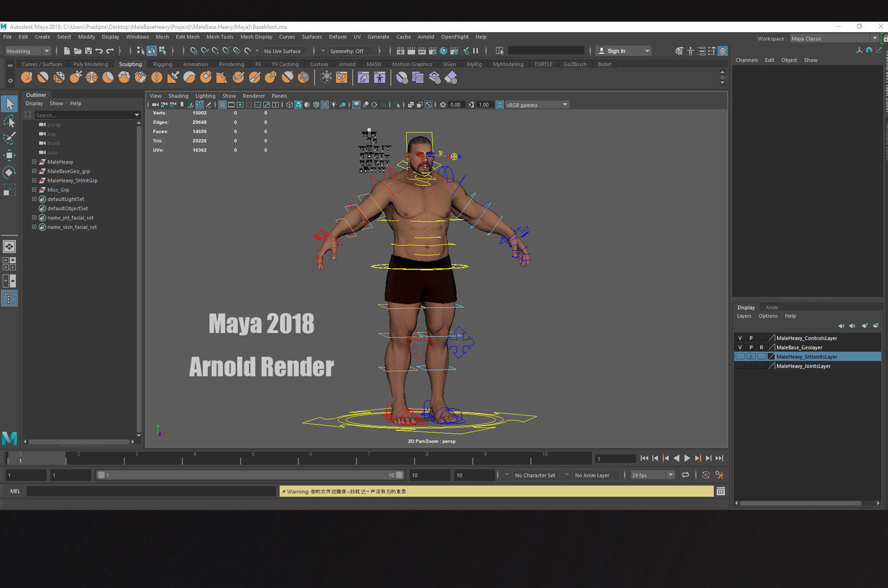Open the 24 fps frame rate dropdown
The image size is (888, 588).
coord(652,475)
